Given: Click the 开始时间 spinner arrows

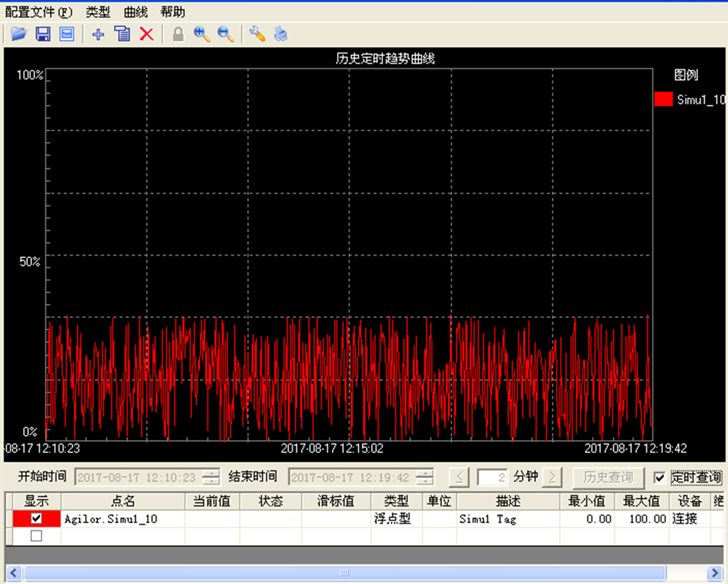Looking at the screenshot, I should 211,477.
